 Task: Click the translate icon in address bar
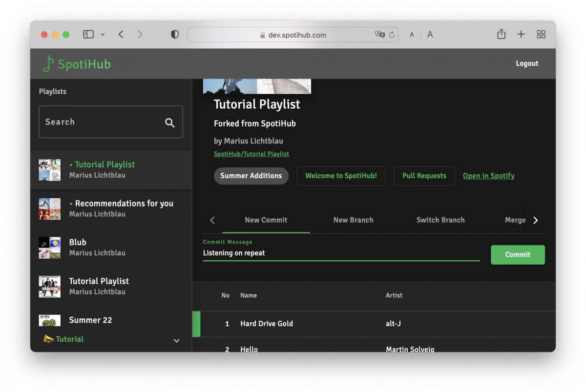[x=379, y=35]
